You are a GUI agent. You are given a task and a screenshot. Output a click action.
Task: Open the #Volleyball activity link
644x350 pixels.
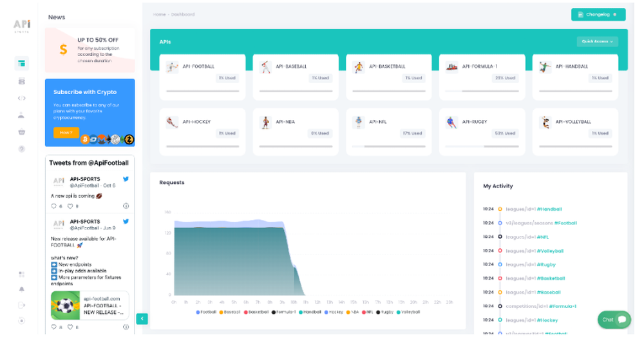pos(550,251)
